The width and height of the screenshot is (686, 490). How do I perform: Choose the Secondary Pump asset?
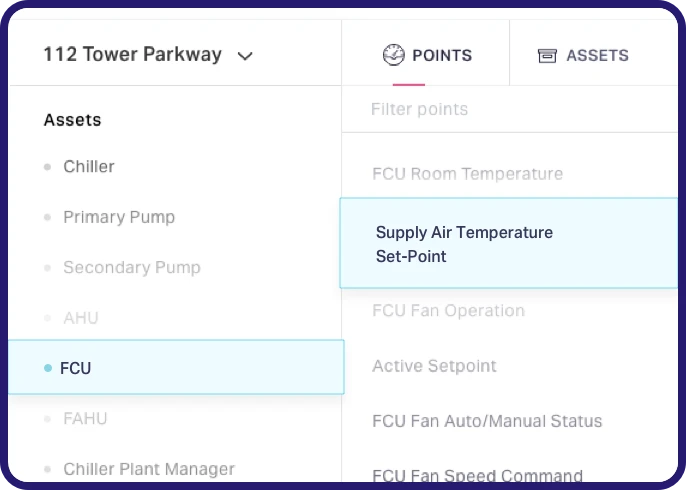[131, 268]
